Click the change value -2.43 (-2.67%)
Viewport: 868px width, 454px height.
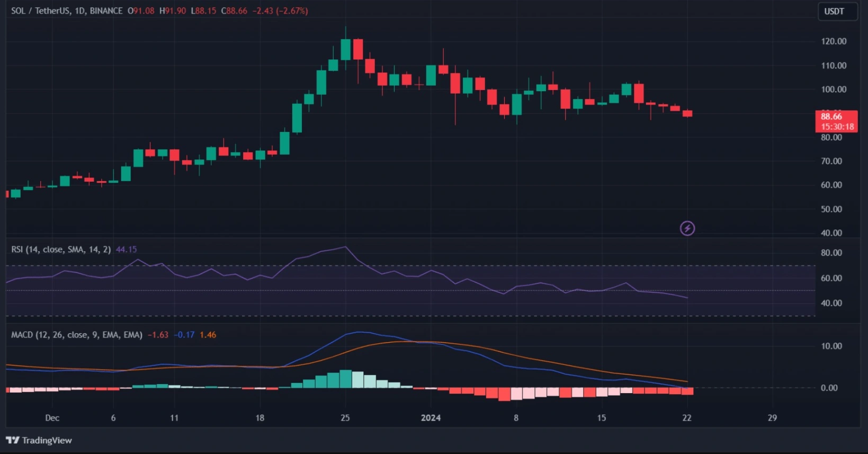[x=280, y=11]
